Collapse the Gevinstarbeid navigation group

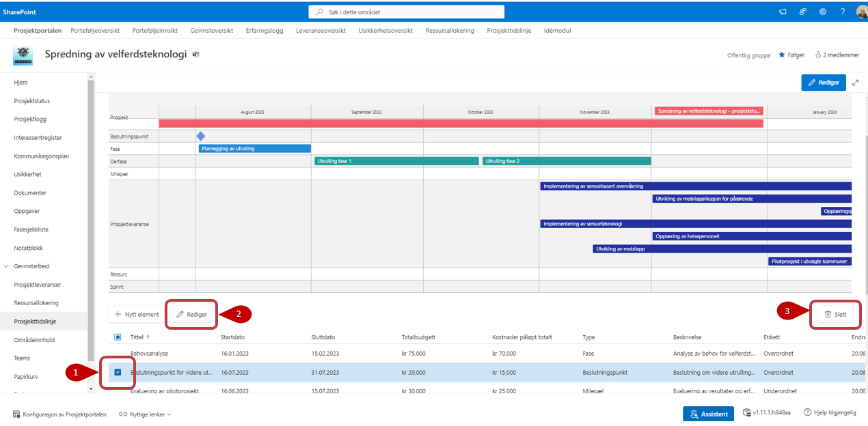[7, 266]
